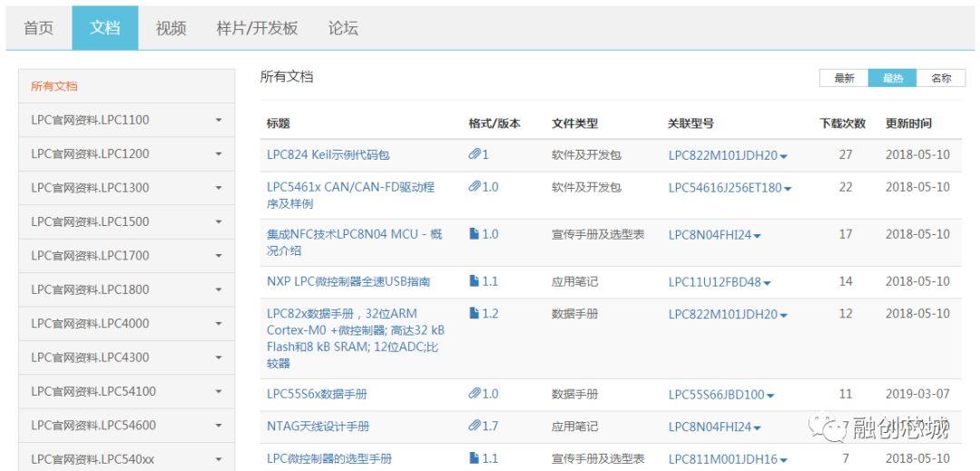Click attachment icon in LPC5461x CAN row
This screenshot has width=980, height=471.
click(475, 186)
